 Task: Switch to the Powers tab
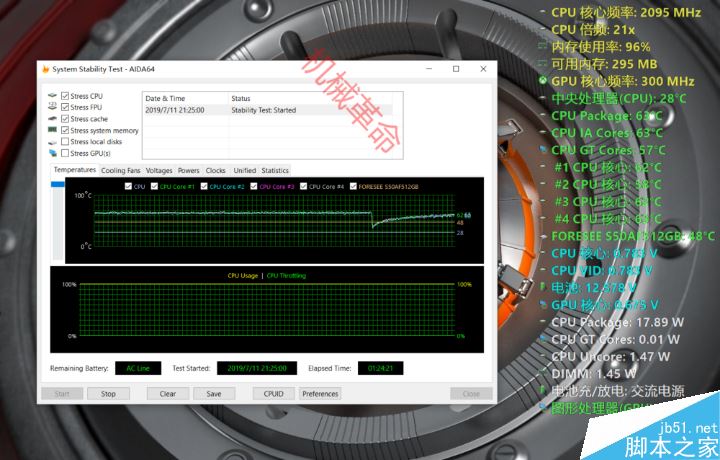[188, 170]
